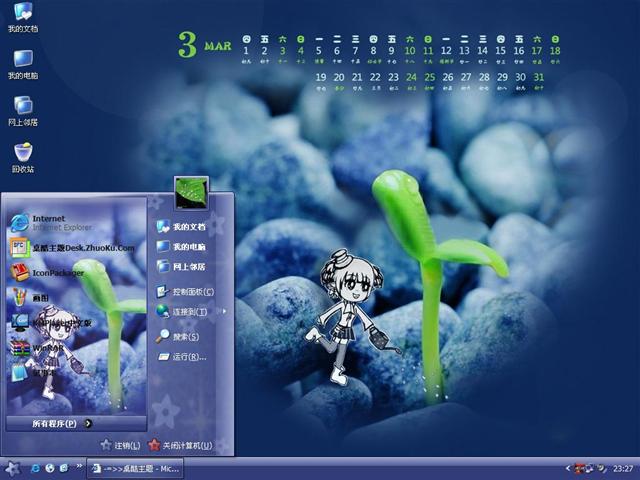Open 画图 (Paint) in the Start menu

(x=29, y=298)
